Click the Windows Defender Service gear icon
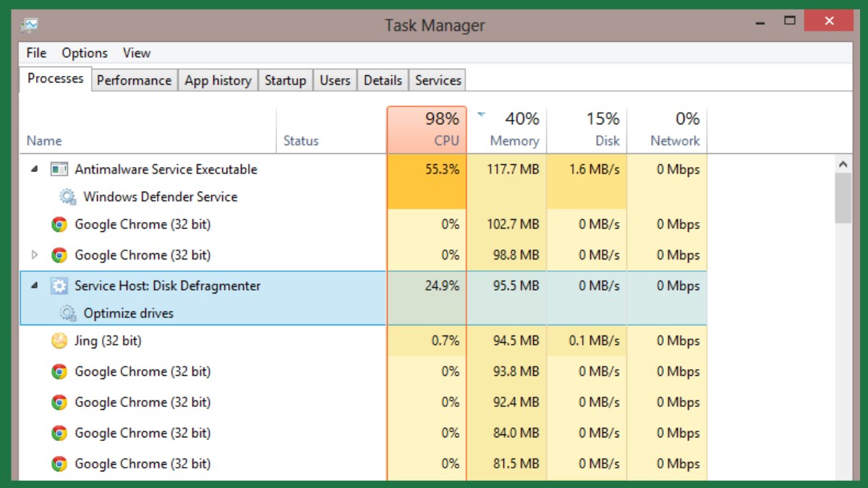Image resolution: width=868 pixels, height=488 pixels. pos(68,197)
